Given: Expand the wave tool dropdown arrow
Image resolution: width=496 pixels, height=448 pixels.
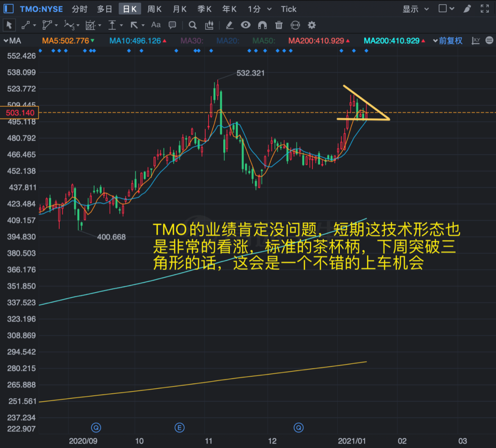Looking at the screenshot, I should pos(78,25).
